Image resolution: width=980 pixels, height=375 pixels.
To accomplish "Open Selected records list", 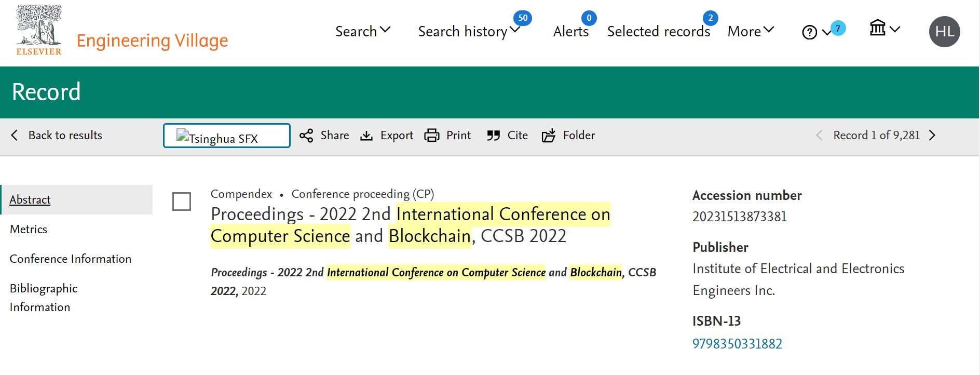I will (659, 31).
